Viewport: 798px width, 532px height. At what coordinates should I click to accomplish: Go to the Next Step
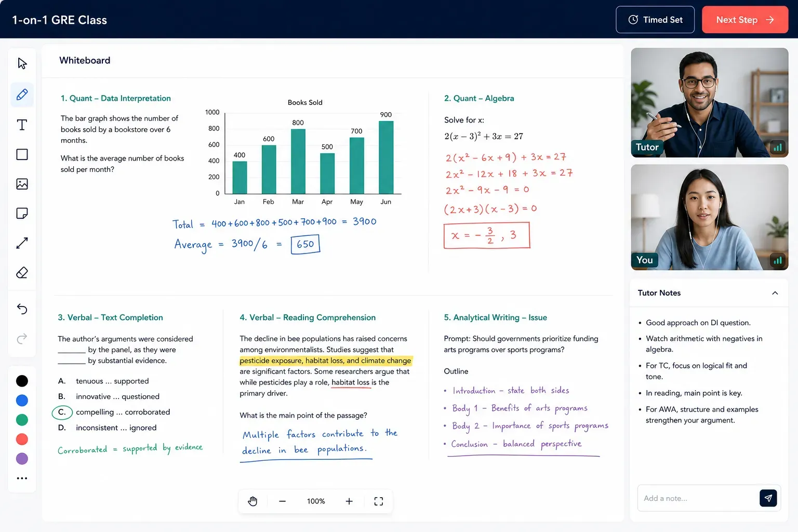tap(745, 20)
